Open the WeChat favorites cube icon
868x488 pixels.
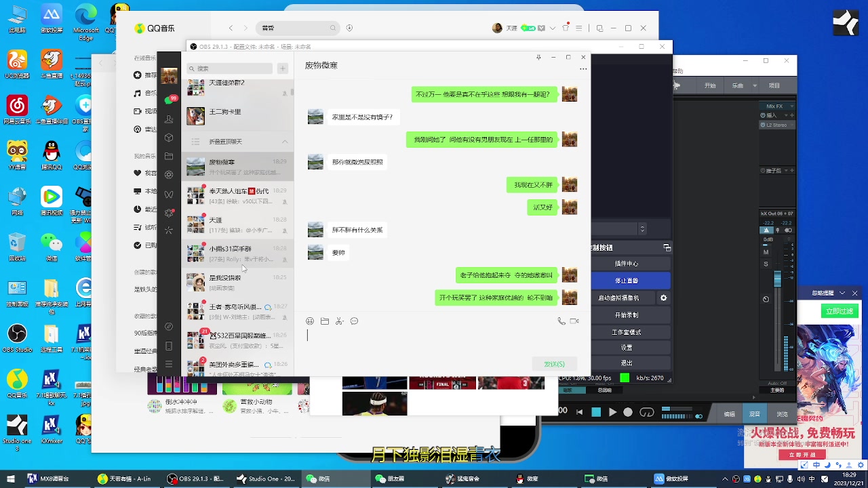[169, 138]
